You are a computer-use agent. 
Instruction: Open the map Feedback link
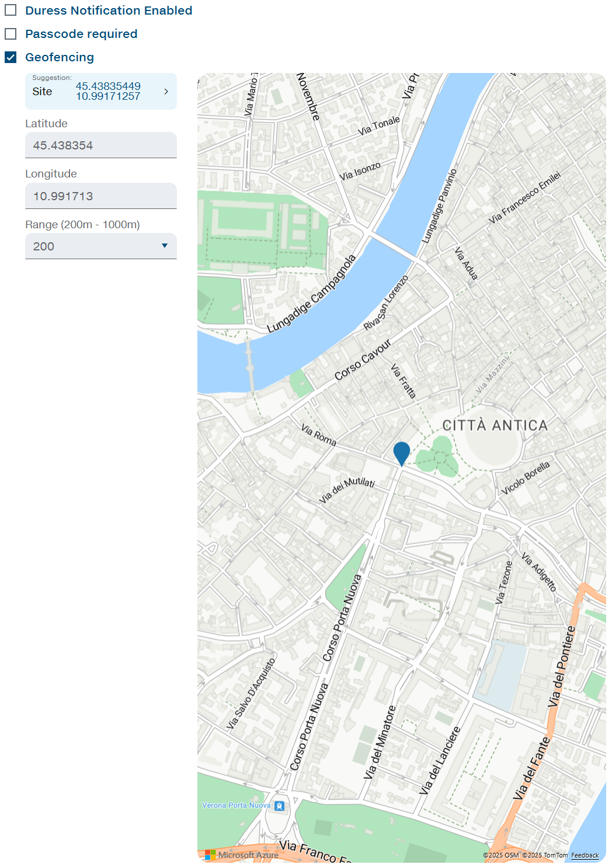point(585,855)
